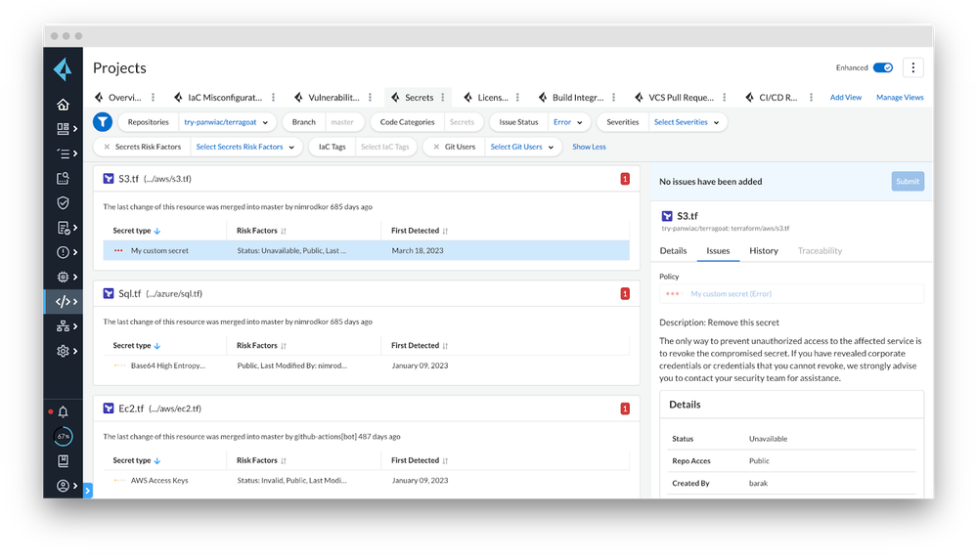Open kebab menu of IaC Misconfigurations tab
977x560 pixels.
274,97
